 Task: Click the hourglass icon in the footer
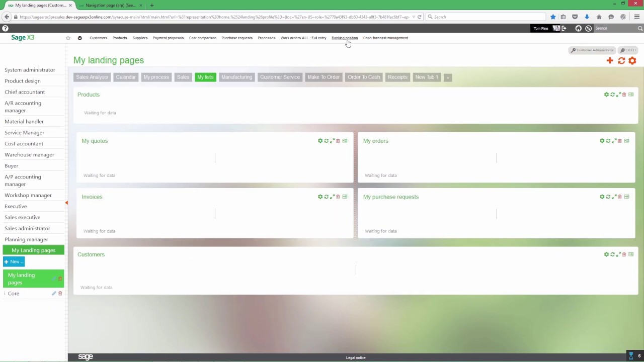[631, 356]
